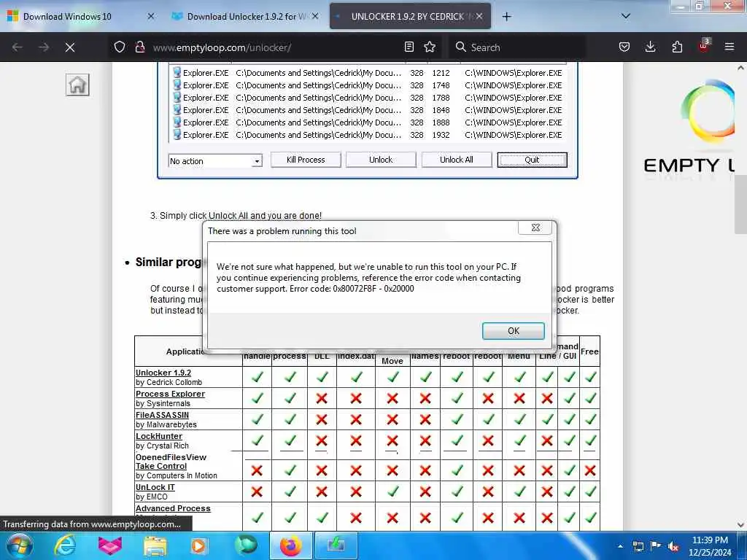Select Explorer.EXE row with handle 1212
Viewport: 747px width, 560px height.
click(x=368, y=73)
